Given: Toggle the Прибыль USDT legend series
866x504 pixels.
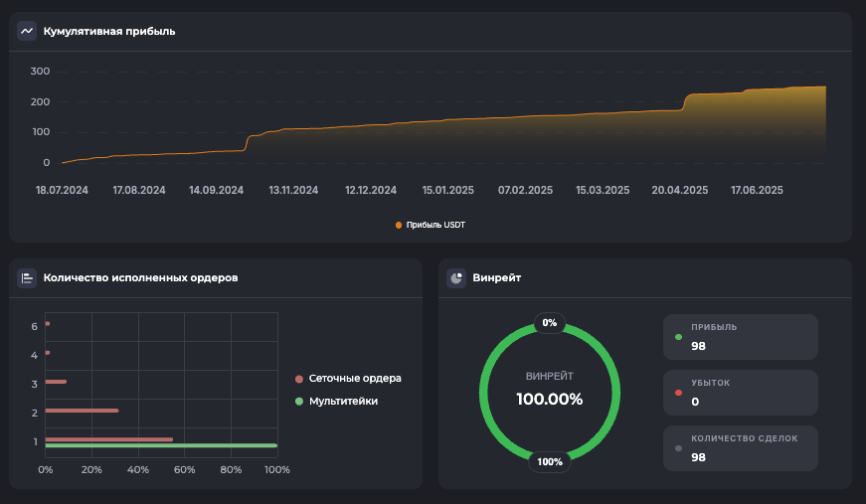Looking at the screenshot, I should (x=431, y=225).
